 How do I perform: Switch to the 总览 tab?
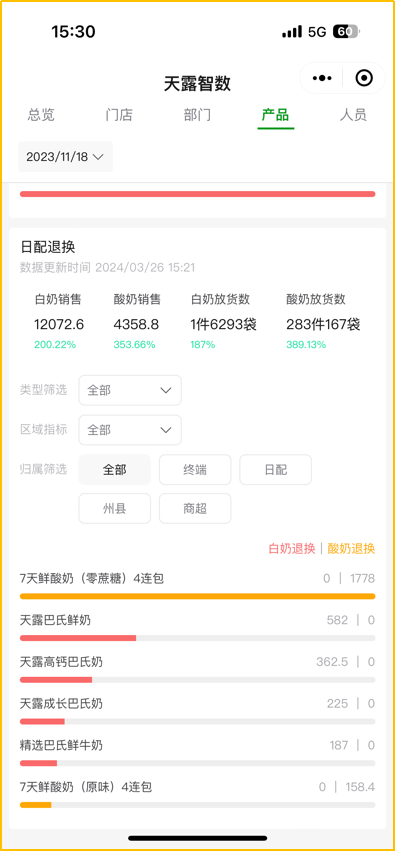[41, 115]
